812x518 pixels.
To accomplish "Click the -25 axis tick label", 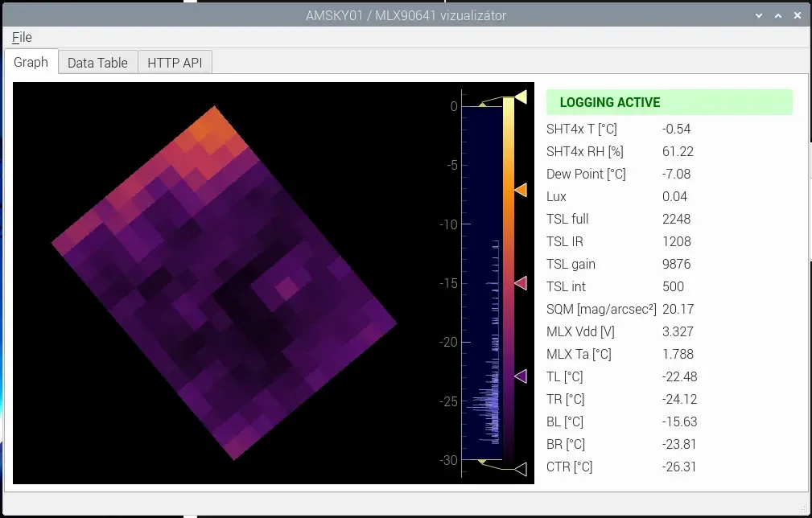I will (448, 401).
